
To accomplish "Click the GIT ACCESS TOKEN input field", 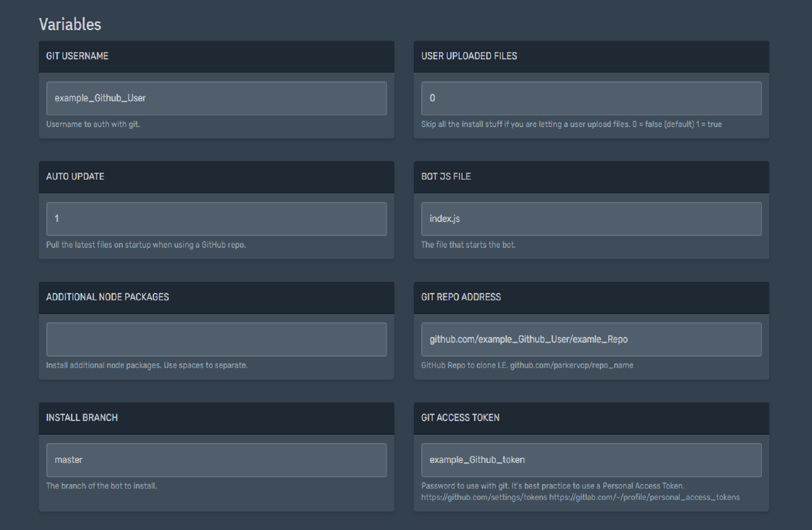I will coord(591,459).
